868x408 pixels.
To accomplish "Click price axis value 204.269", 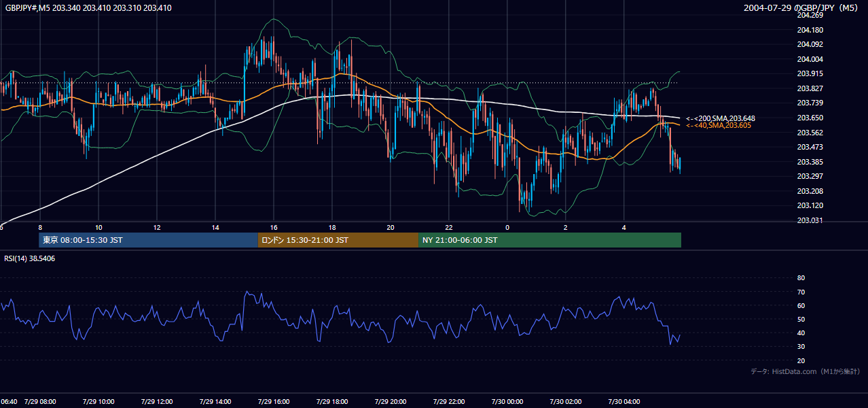I will pyautogui.click(x=810, y=16).
